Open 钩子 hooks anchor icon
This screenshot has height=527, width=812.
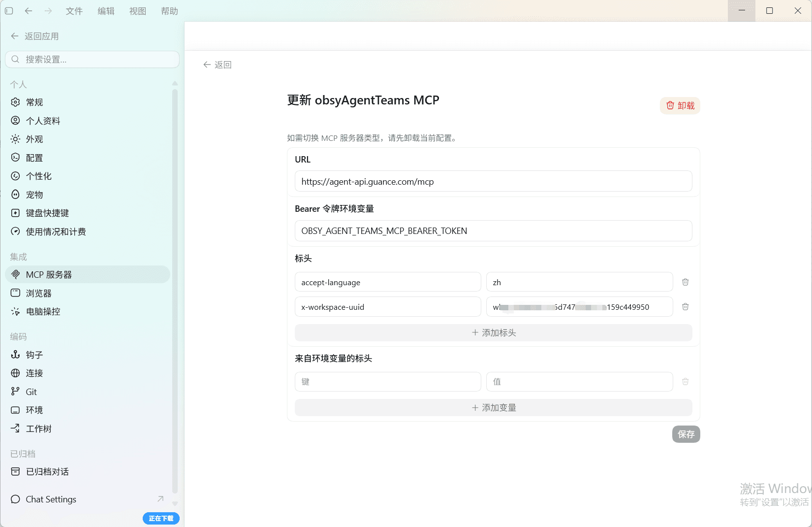[x=15, y=355]
